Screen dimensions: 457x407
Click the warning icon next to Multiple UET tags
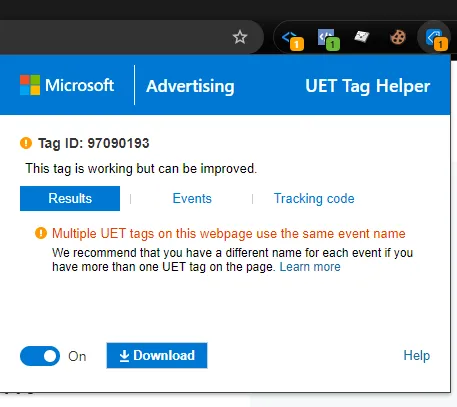(x=41, y=233)
